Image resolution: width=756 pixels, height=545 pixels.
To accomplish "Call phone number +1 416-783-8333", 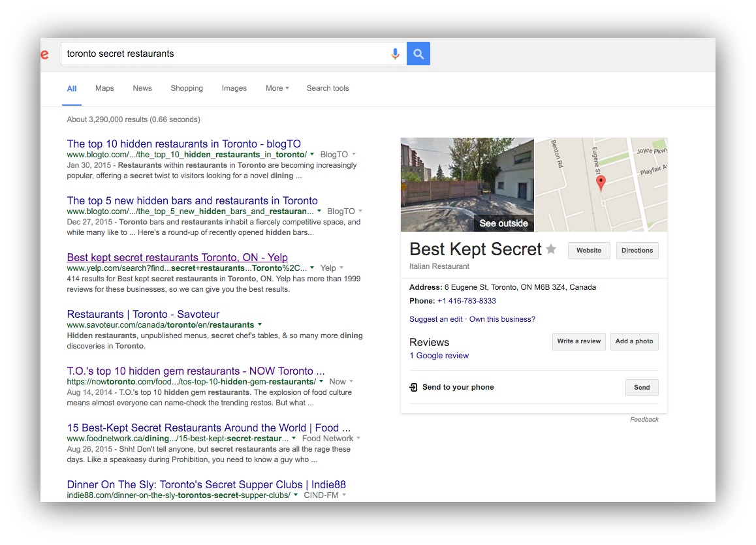I will pyautogui.click(x=466, y=301).
